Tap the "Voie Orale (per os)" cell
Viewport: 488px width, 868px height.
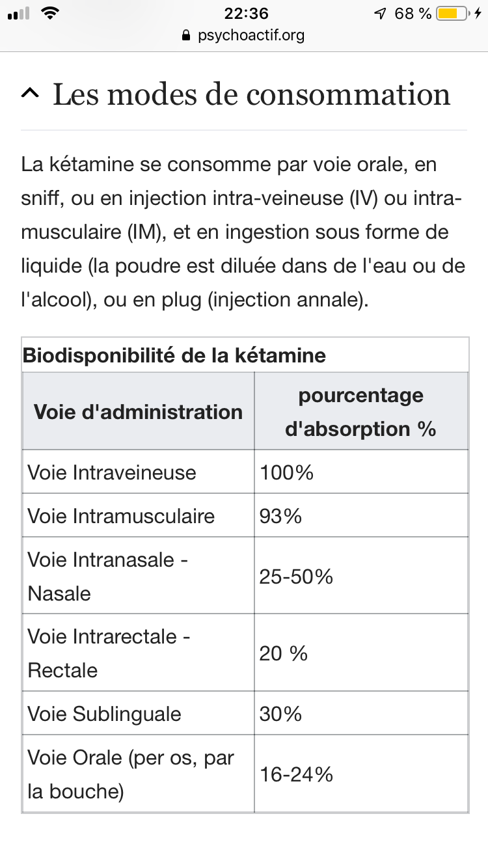click(130, 774)
